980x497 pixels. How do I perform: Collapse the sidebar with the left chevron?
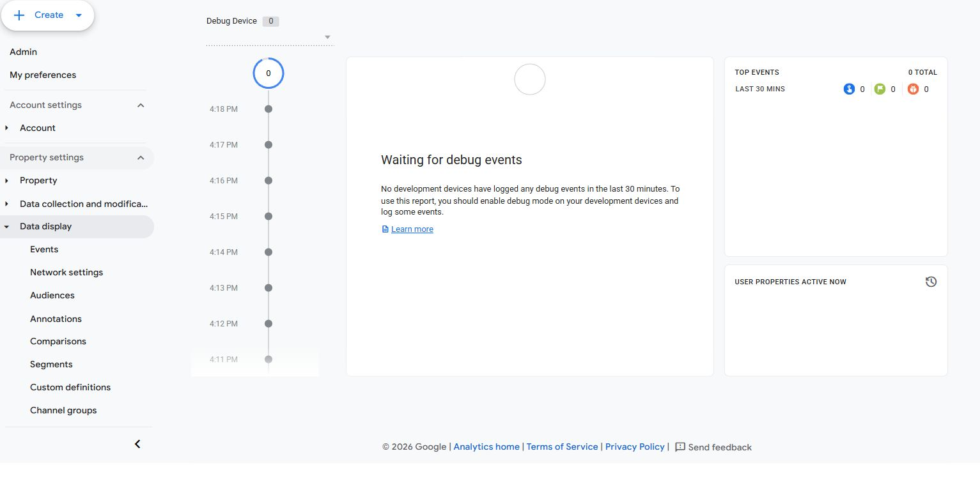point(137,444)
